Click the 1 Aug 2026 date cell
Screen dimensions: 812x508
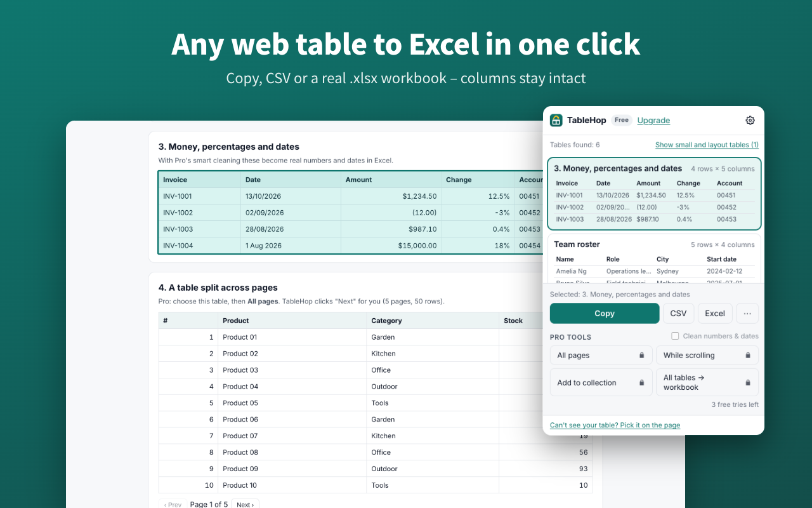click(x=291, y=246)
